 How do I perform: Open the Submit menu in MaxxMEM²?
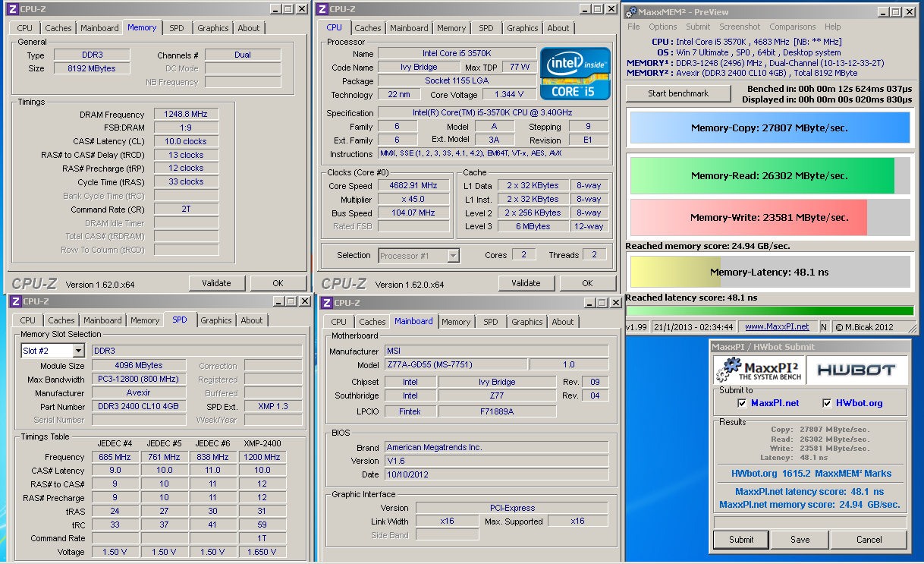(698, 27)
